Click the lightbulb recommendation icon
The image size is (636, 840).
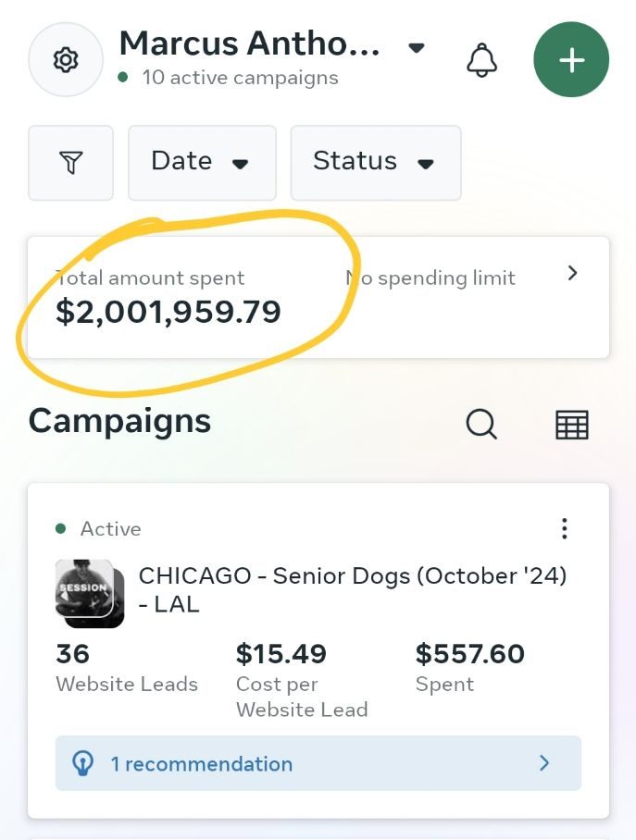pos(82,763)
